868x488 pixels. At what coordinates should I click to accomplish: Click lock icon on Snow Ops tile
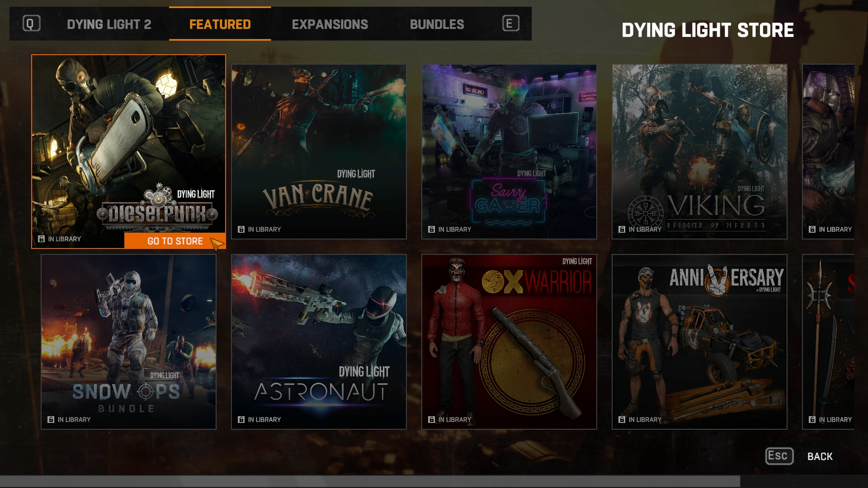(51, 420)
